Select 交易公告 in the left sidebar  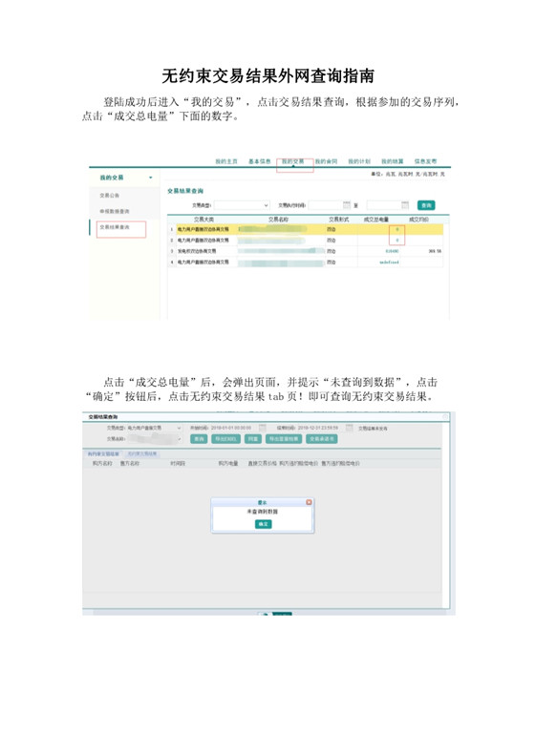point(110,196)
